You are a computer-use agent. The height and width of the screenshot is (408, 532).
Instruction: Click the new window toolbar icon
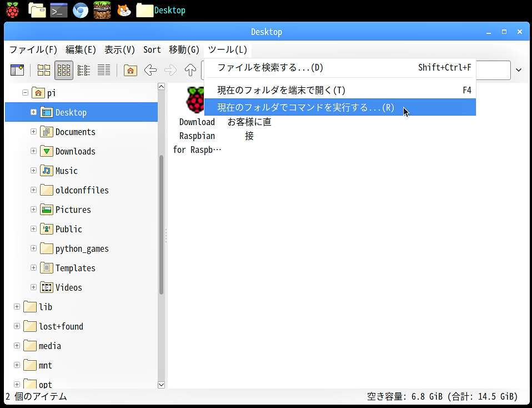17,71
